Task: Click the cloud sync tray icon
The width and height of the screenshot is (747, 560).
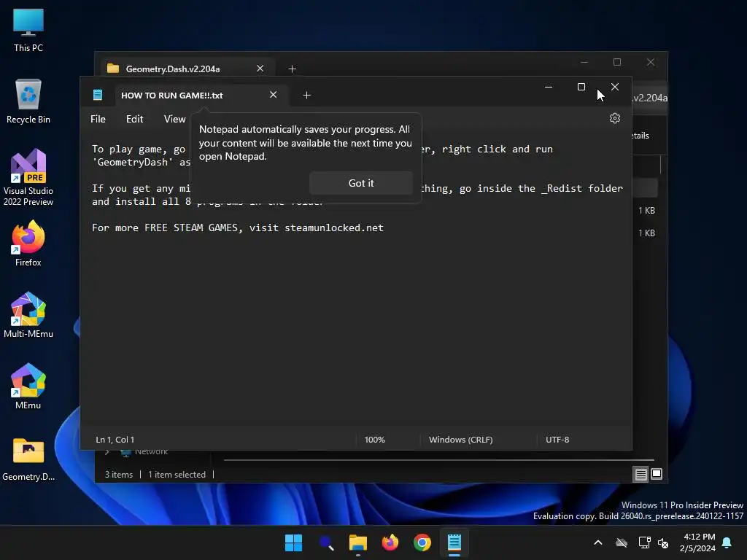Action: pyautogui.click(x=622, y=542)
